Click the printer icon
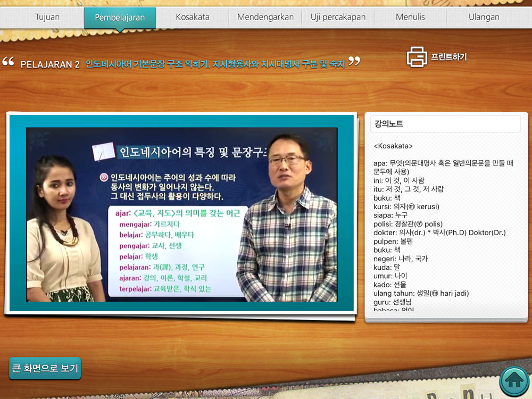 click(x=417, y=57)
